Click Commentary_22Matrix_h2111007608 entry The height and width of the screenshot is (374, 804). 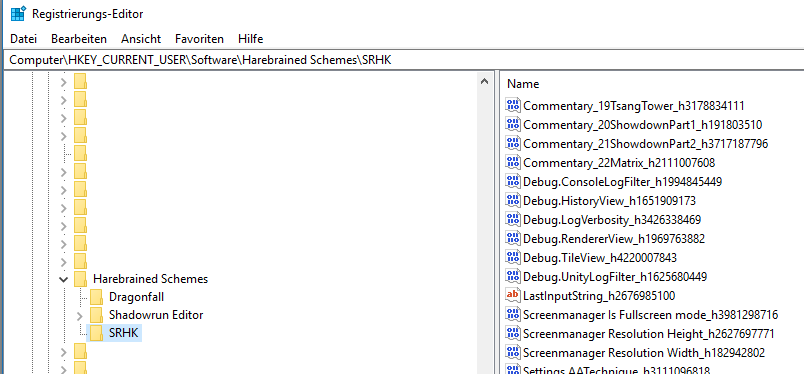pyautogui.click(x=619, y=163)
